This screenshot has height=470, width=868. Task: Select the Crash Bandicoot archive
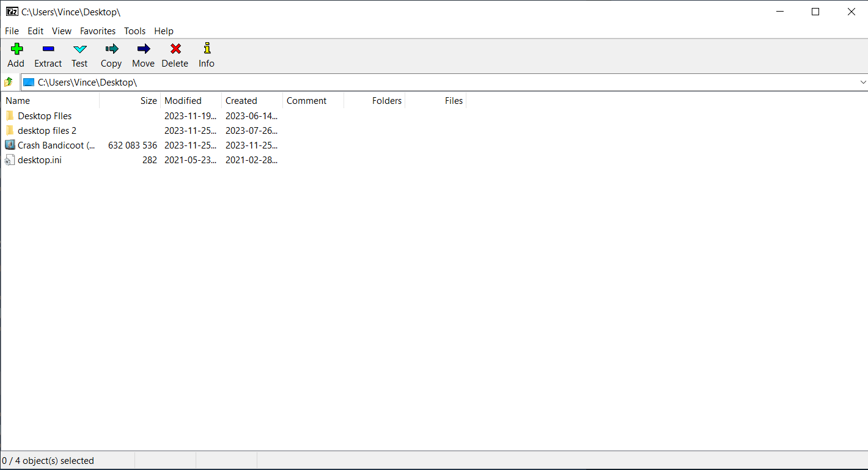tap(55, 145)
